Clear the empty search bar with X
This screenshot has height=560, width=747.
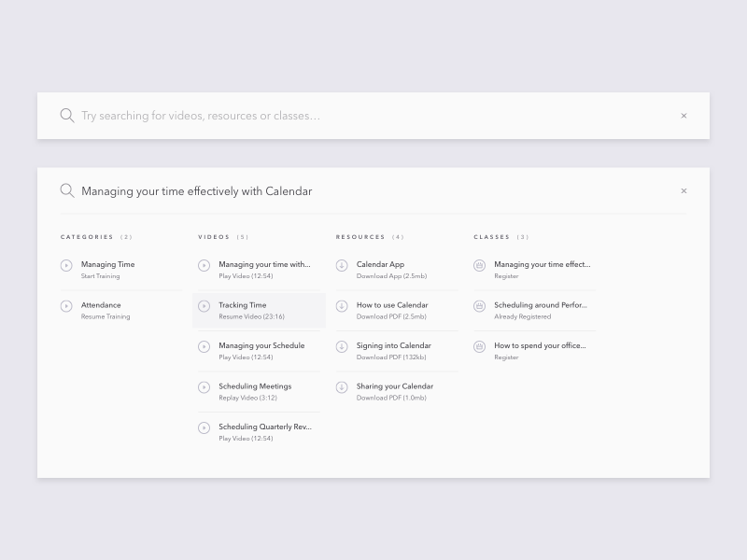coord(684,116)
